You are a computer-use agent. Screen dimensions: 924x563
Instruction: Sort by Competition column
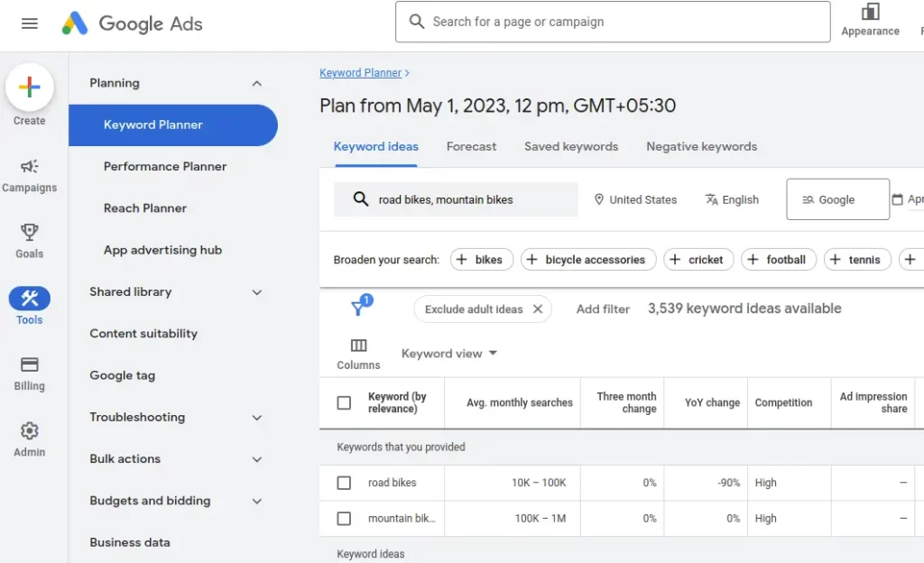[783, 402]
